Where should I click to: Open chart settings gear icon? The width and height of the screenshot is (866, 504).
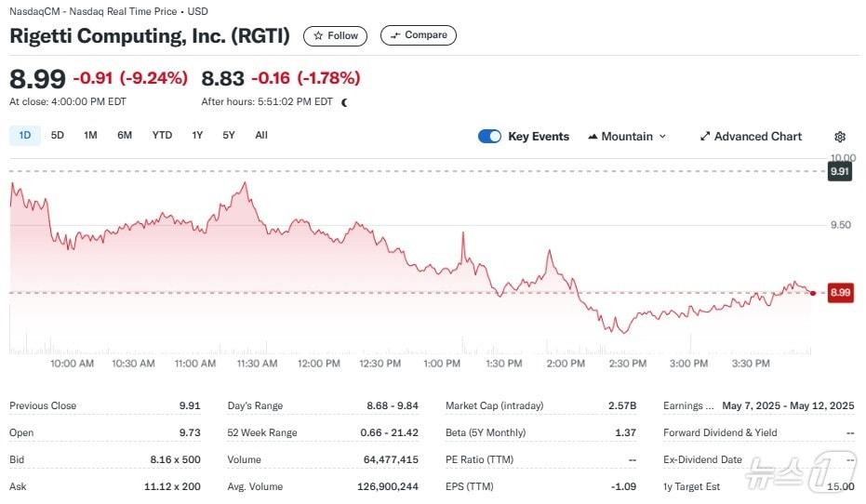840,137
